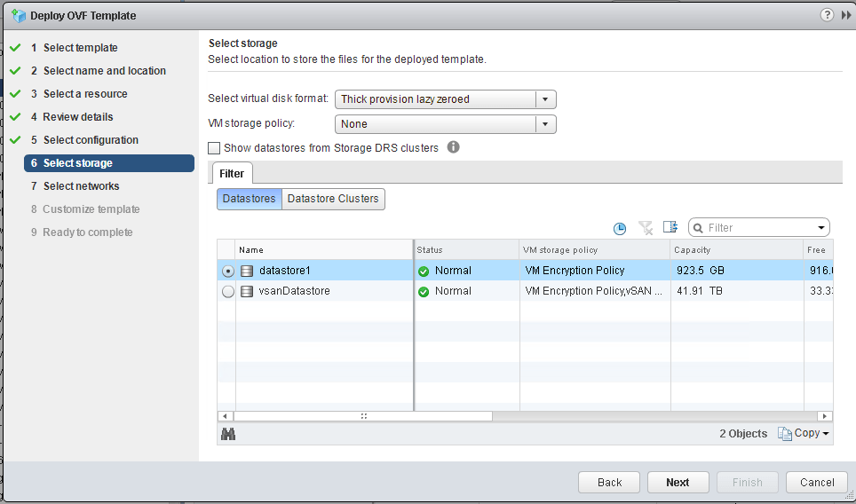856x504 pixels.
Task: Open the VM storage policy dropdown
Action: (545, 124)
